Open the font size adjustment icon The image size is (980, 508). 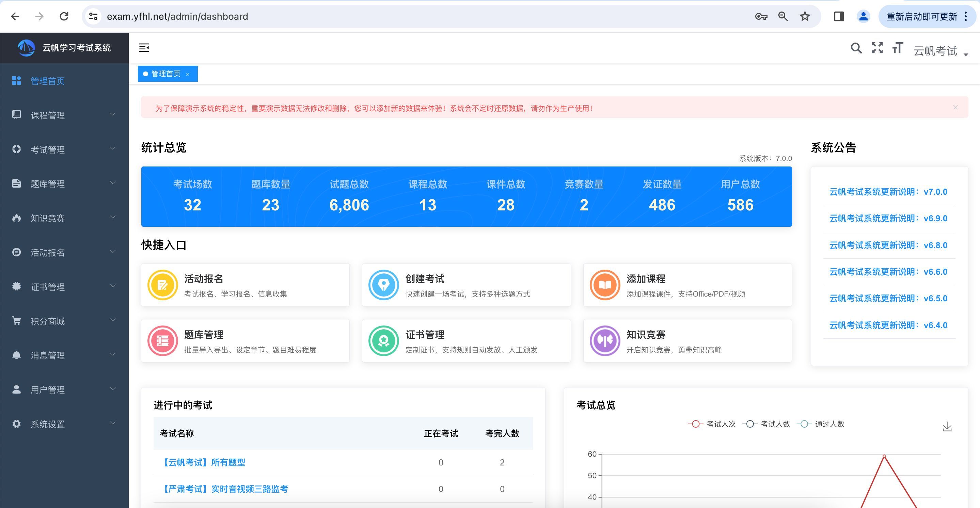point(898,48)
